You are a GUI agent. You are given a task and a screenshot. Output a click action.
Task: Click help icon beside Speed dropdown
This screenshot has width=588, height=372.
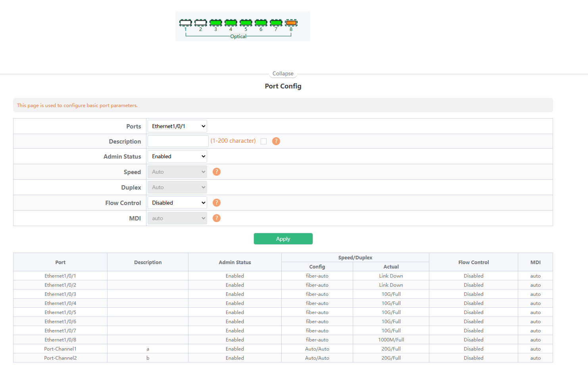[x=217, y=172]
